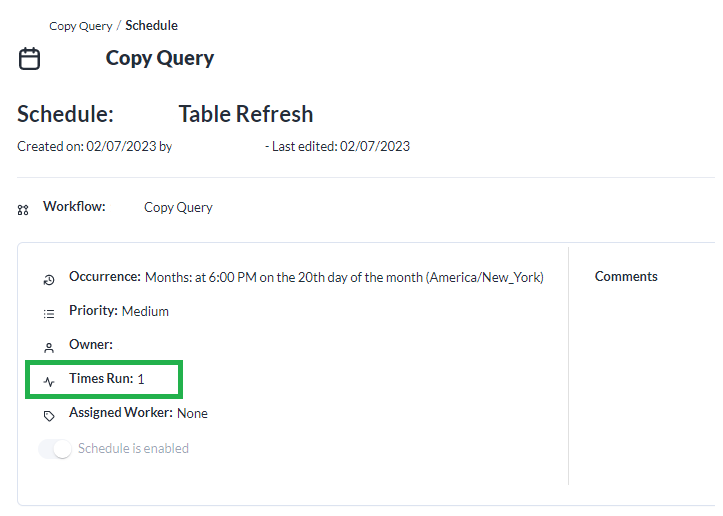Open Copy Query in the breadcrumb
The height and width of the screenshot is (516, 723).
(x=80, y=25)
